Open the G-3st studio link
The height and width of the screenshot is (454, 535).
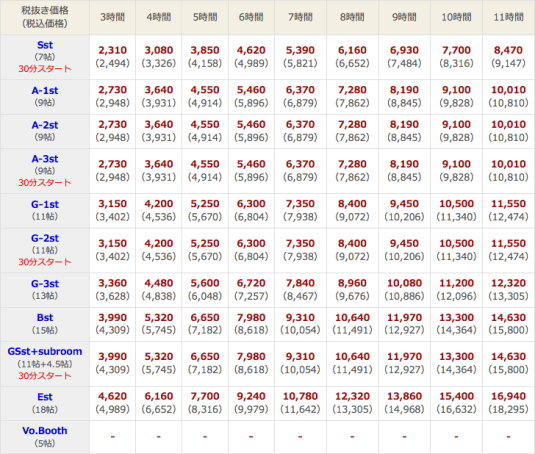45,283
